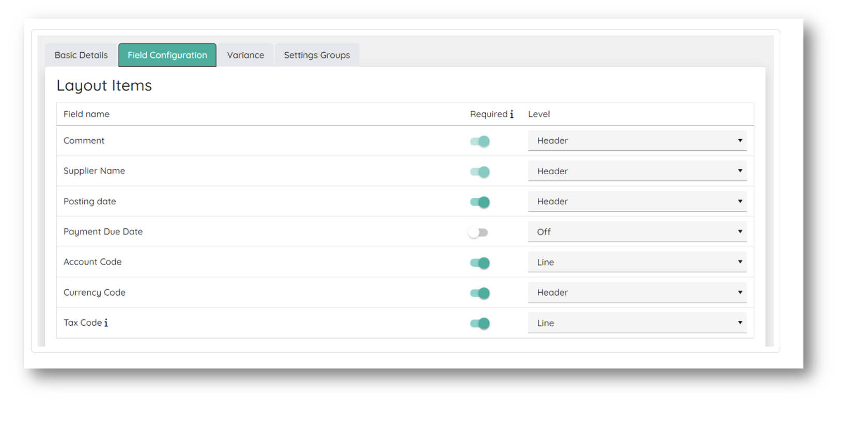Click the Comment field name
The height and width of the screenshot is (430, 868).
[84, 141]
